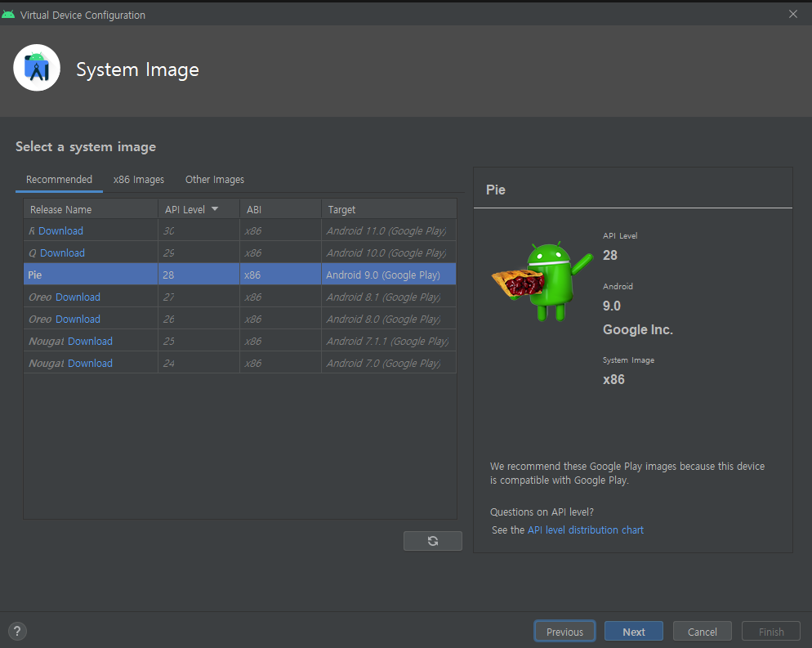Click the Pie heading in details panel
This screenshot has height=648, width=812.
coord(496,190)
